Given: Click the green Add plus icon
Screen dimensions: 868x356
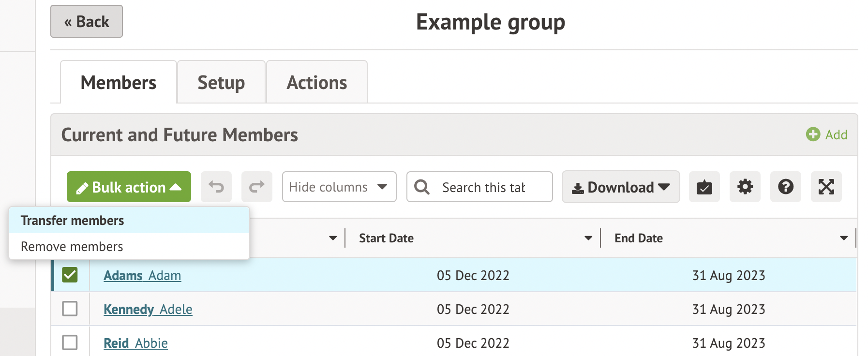Looking at the screenshot, I should (813, 134).
